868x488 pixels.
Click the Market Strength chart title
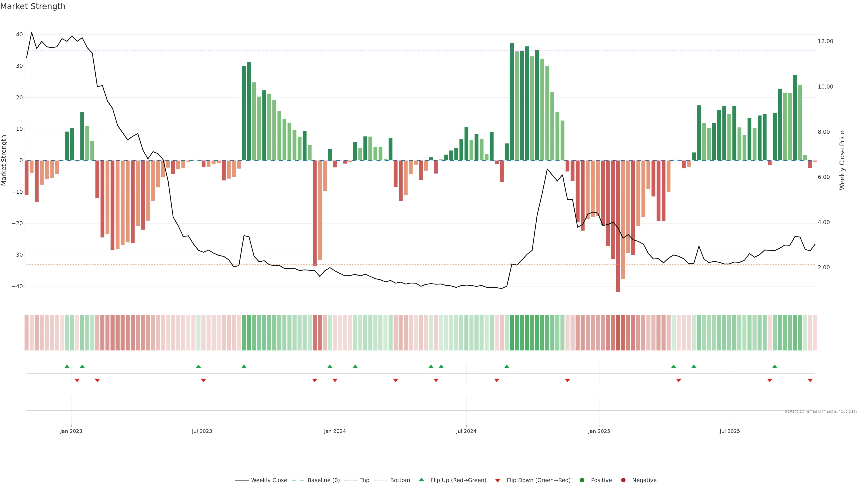33,6
